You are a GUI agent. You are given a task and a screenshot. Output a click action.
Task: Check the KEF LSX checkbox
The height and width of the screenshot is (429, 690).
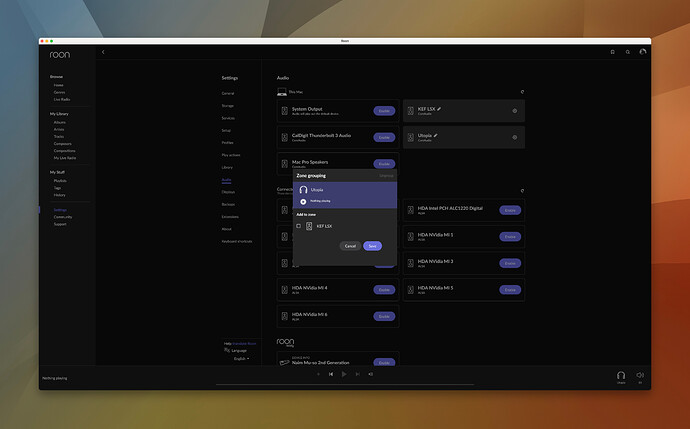(x=298, y=226)
